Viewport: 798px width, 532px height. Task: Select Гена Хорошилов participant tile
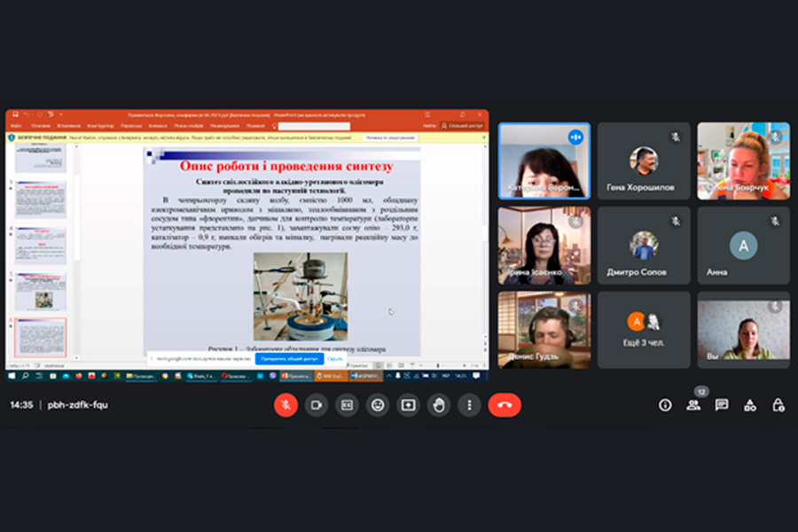(644, 160)
